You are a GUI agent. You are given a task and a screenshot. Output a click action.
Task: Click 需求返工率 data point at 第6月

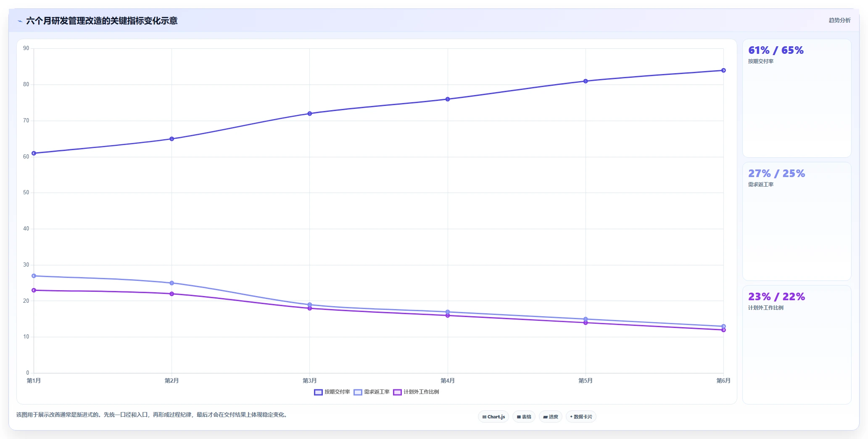pos(723,326)
